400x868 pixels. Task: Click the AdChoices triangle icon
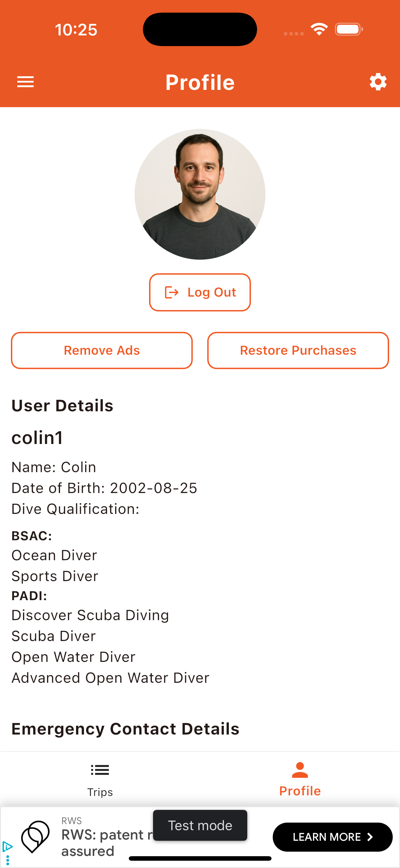(7, 846)
